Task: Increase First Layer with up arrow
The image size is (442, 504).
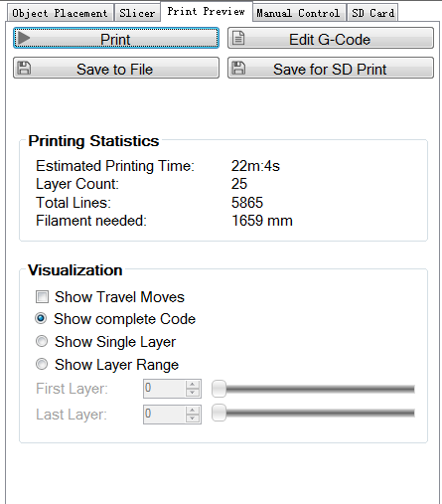Action: 193,385
